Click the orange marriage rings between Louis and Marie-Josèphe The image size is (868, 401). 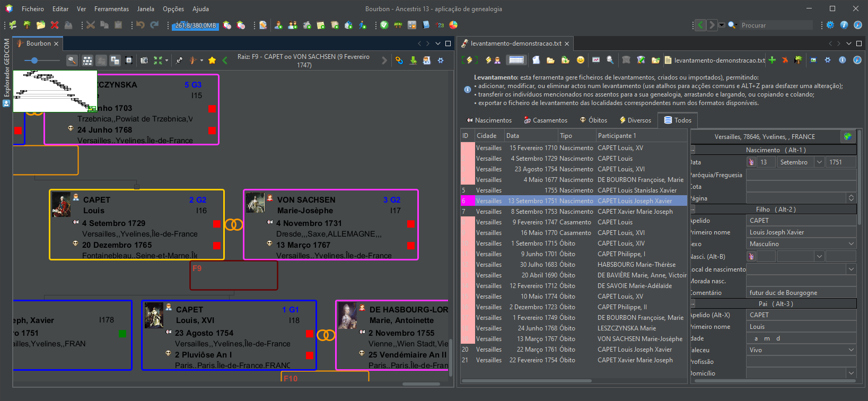233,224
